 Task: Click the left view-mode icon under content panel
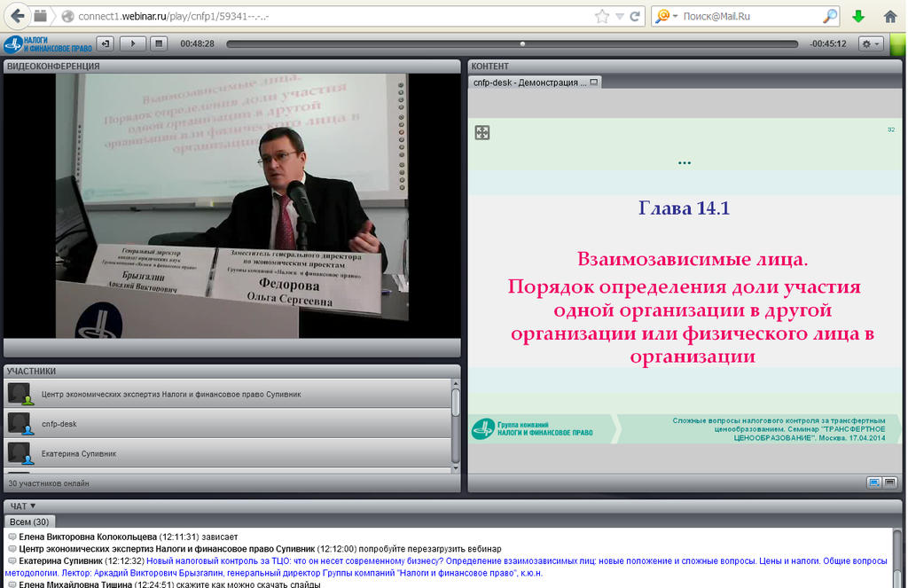(873, 482)
